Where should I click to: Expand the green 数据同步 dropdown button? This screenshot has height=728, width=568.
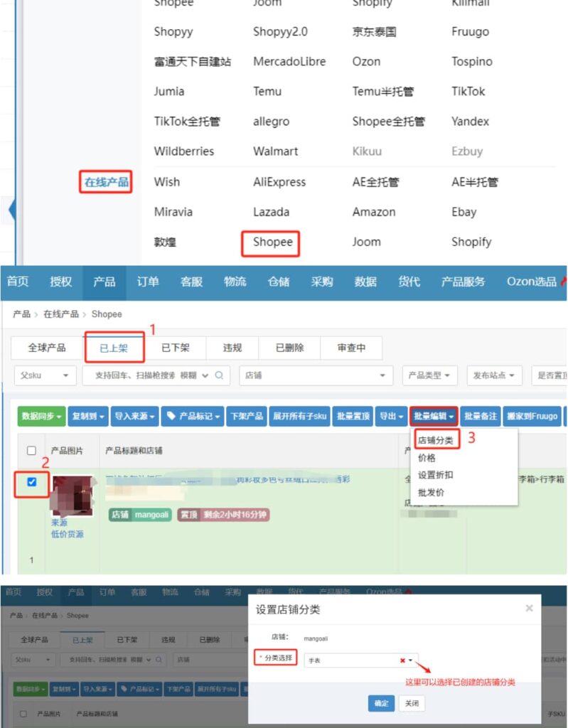[41, 416]
